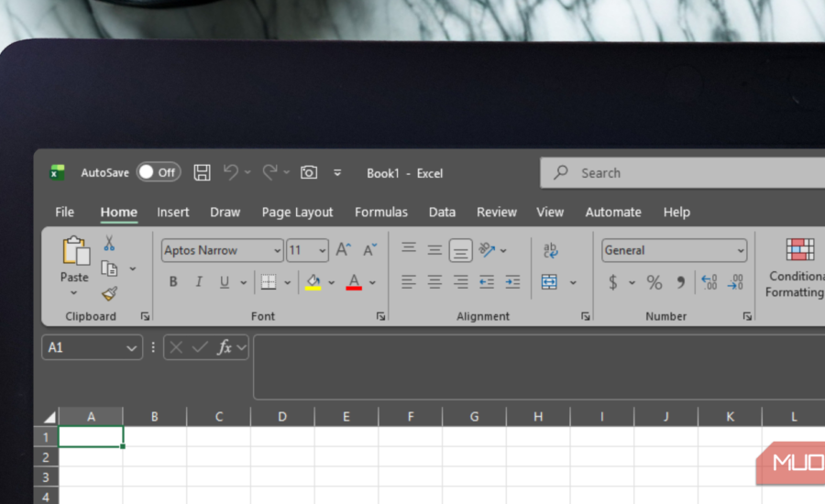825x504 pixels.
Task: Open the Clipboard dialog launcher
Action: pyautogui.click(x=145, y=316)
